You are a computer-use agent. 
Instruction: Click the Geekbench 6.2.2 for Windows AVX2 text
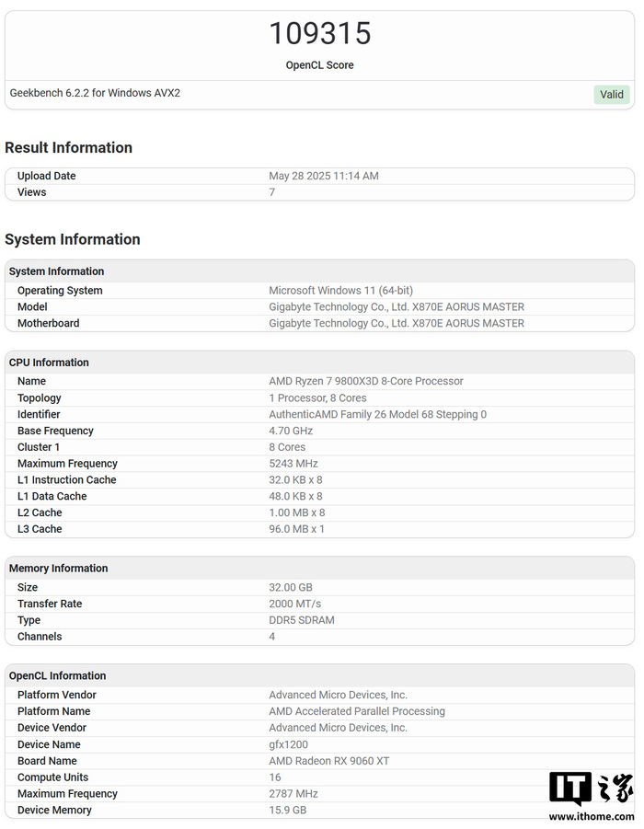click(x=95, y=93)
